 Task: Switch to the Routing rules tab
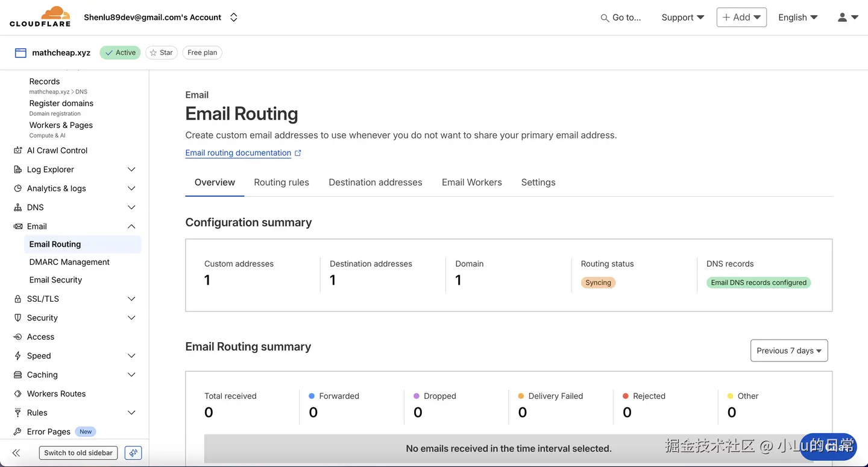281,182
